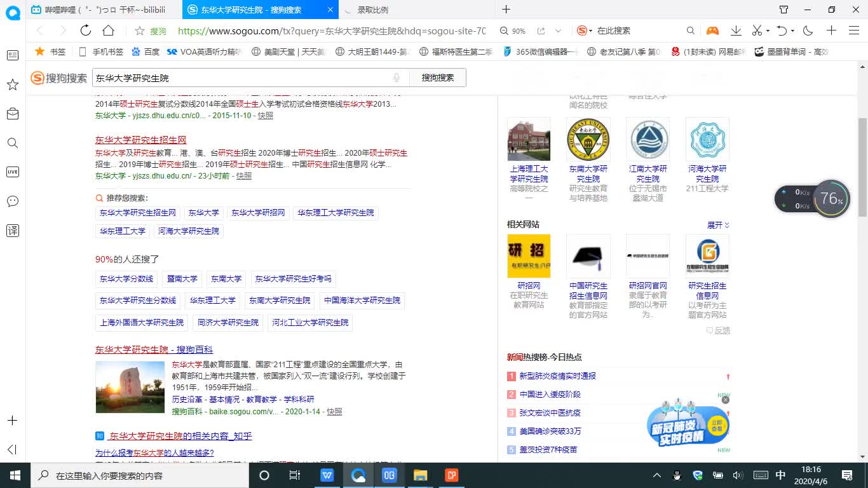Open the game center gamepad icon
Viewport: 868px width, 488px height.
[x=712, y=30]
